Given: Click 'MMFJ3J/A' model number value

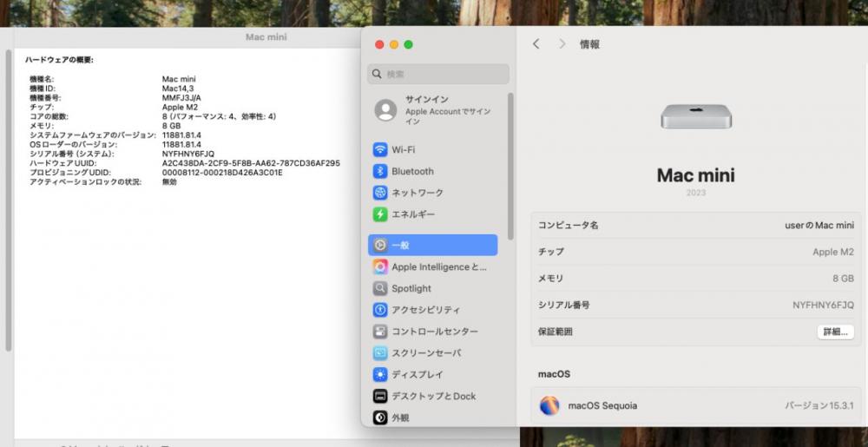Looking at the screenshot, I should (181, 98).
